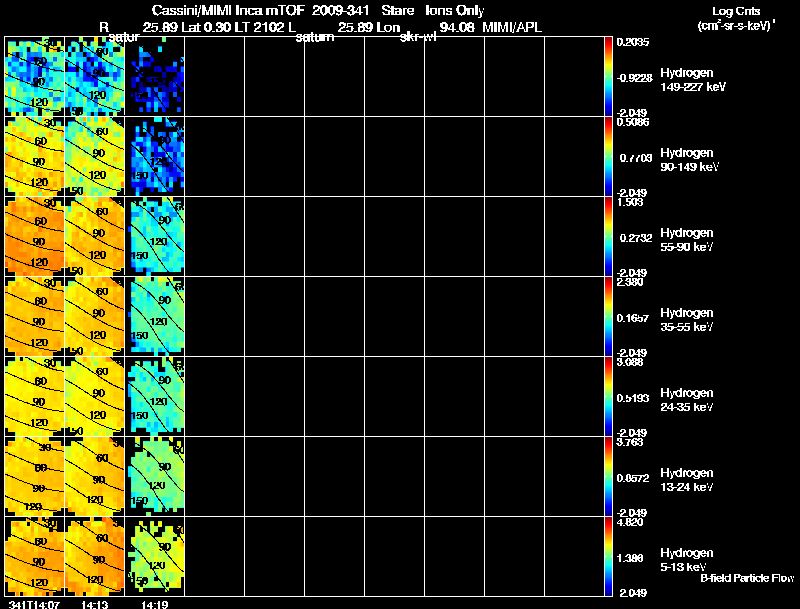Click the '3.088' color scale value
The width and height of the screenshot is (800, 609).
pyautogui.click(x=630, y=362)
